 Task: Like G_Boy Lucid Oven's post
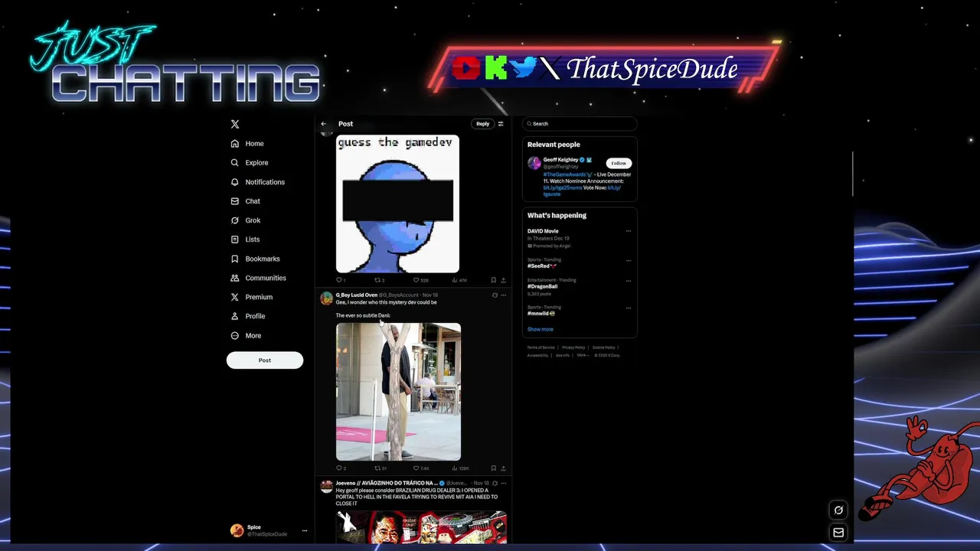coord(421,468)
